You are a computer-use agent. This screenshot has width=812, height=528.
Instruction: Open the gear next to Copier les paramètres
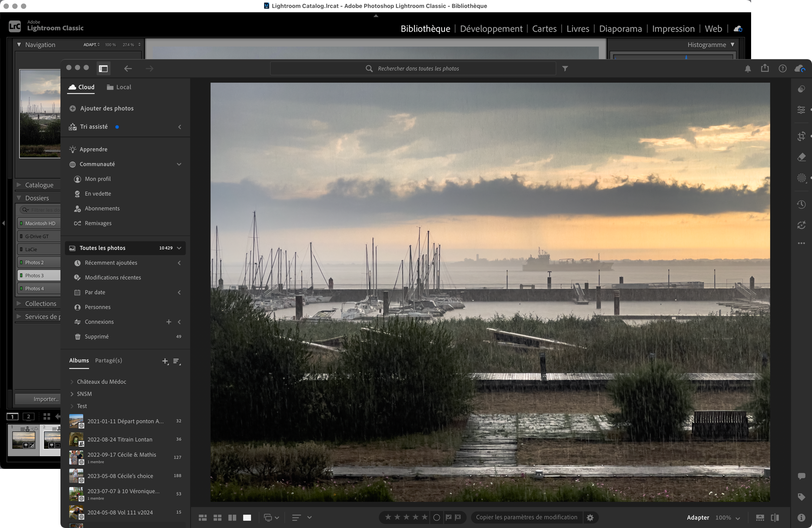(x=590, y=518)
